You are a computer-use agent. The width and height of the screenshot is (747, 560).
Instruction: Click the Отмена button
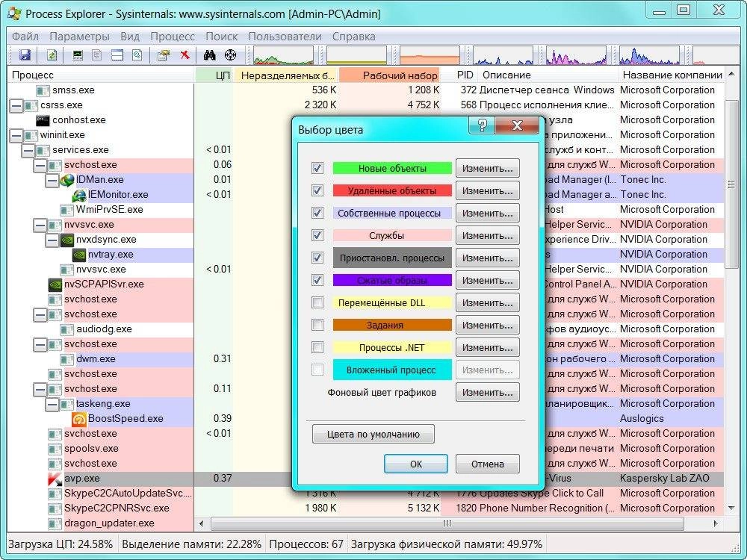pyautogui.click(x=487, y=464)
